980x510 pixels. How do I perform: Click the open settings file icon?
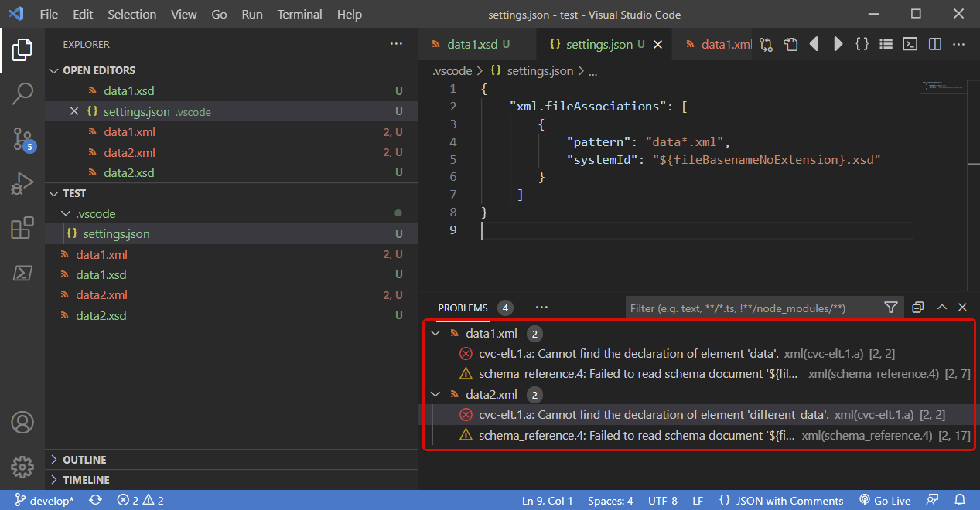790,45
